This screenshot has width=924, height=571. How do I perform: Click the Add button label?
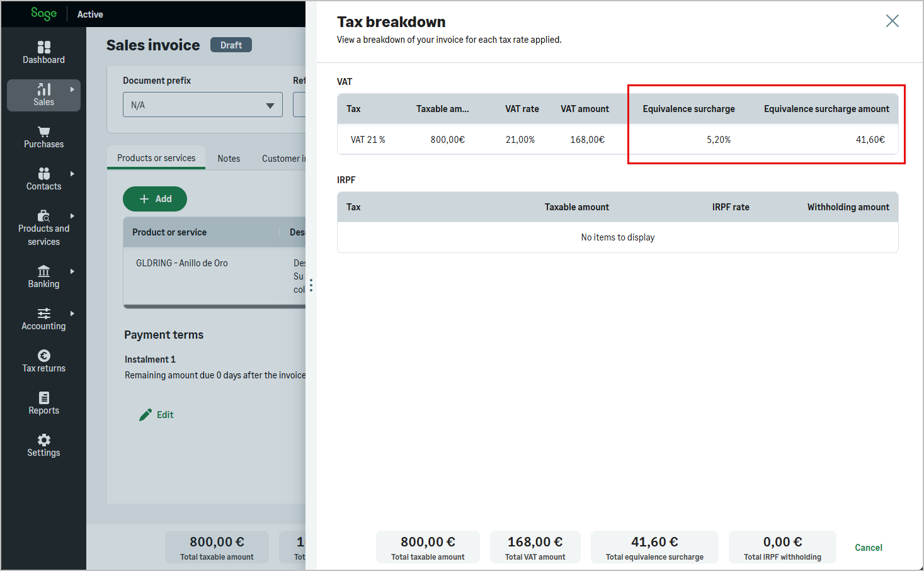point(164,199)
